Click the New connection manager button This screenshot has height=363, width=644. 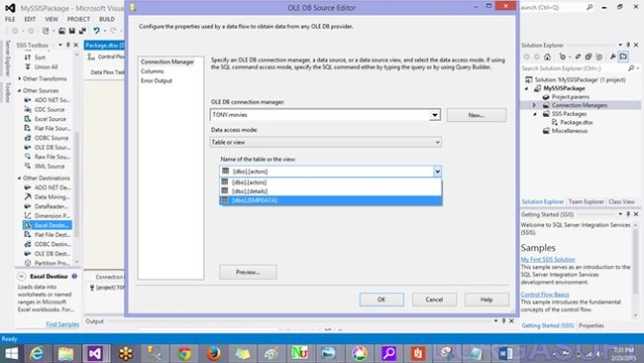point(477,115)
